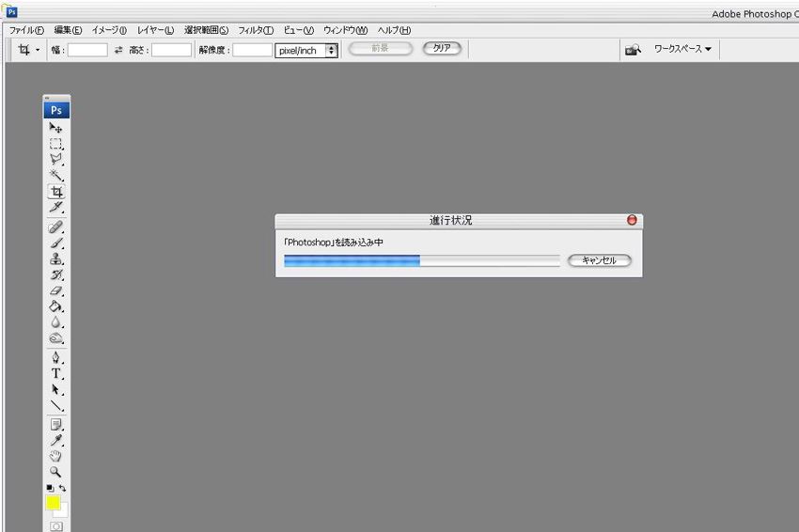Select the Zoom magnifier tool
The width and height of the screenshot is (799, 532).
click(56, 472)
